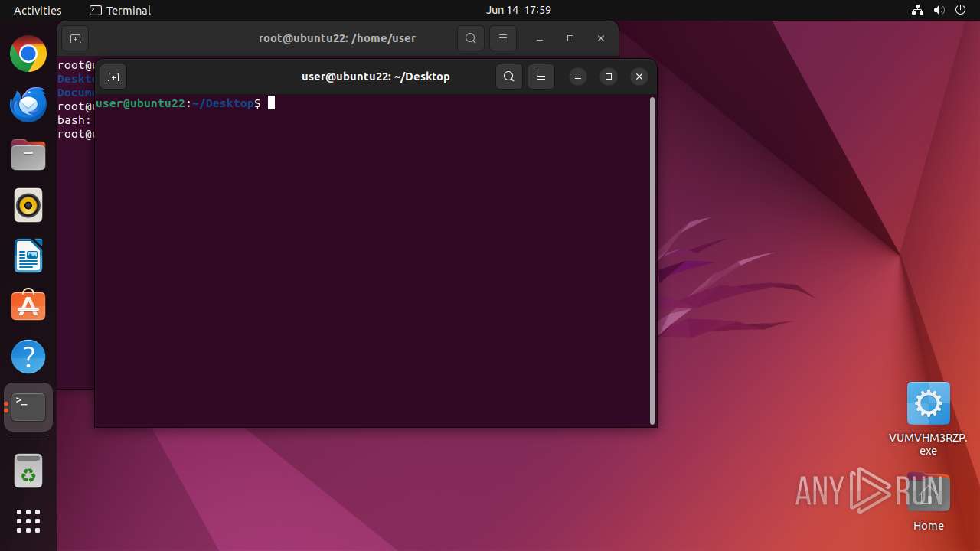Click the network icon in system tray
Viewport: 980px width, 551px height.
pyautogui.click(x=917, y=10)
